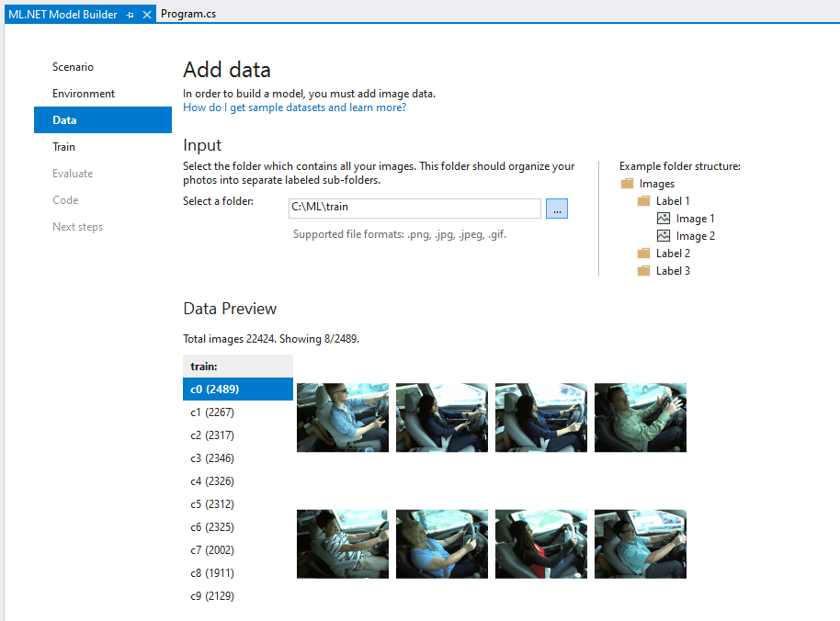Click the Label 1 folder icon
This screenshot has width=840, height=621.
pyautogui.click(x=644, y=201)
